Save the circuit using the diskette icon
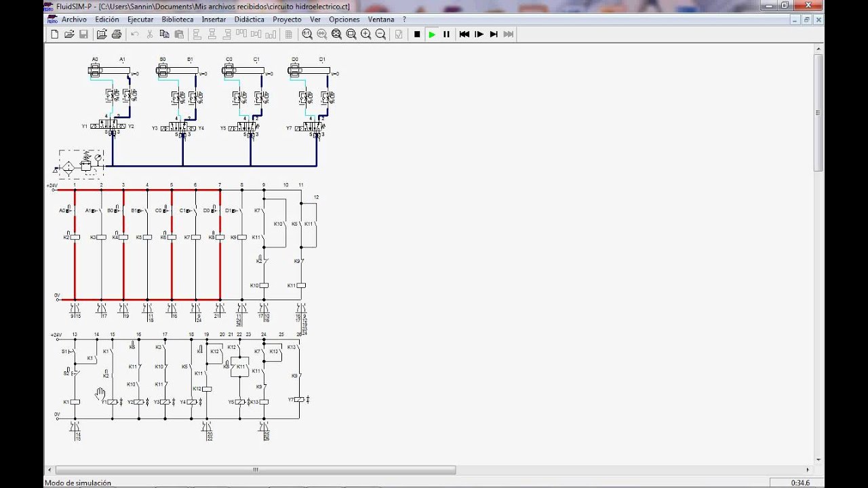 (x=84, y=34)
